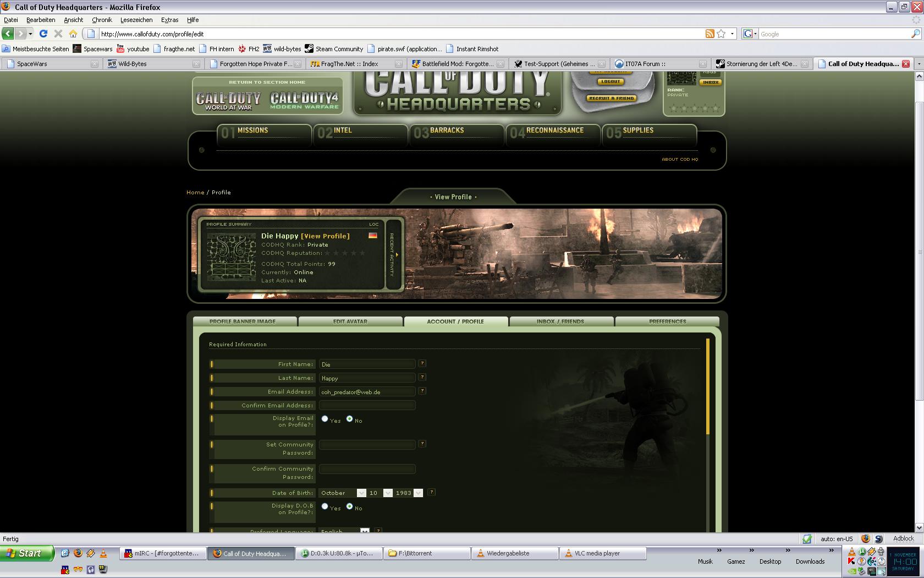
Task: Open the Extras menu
Action: 169,19
